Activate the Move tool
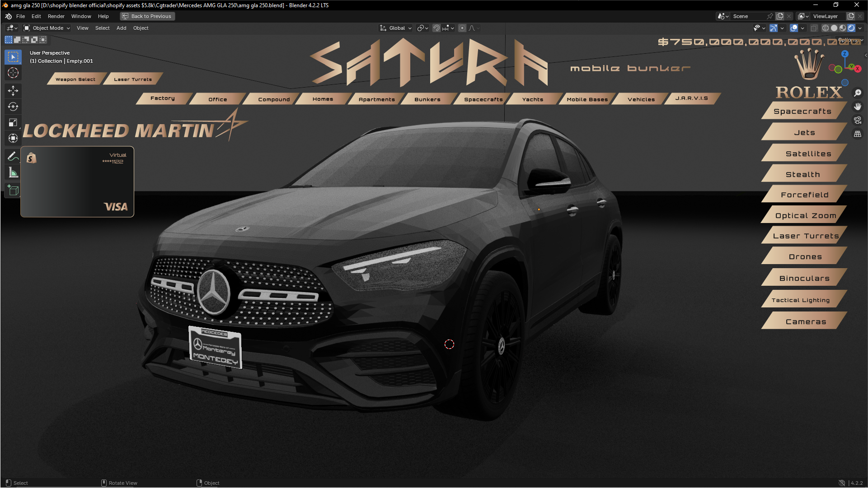The height and width of the screenshot is (488, 868). tap(13, 91)
